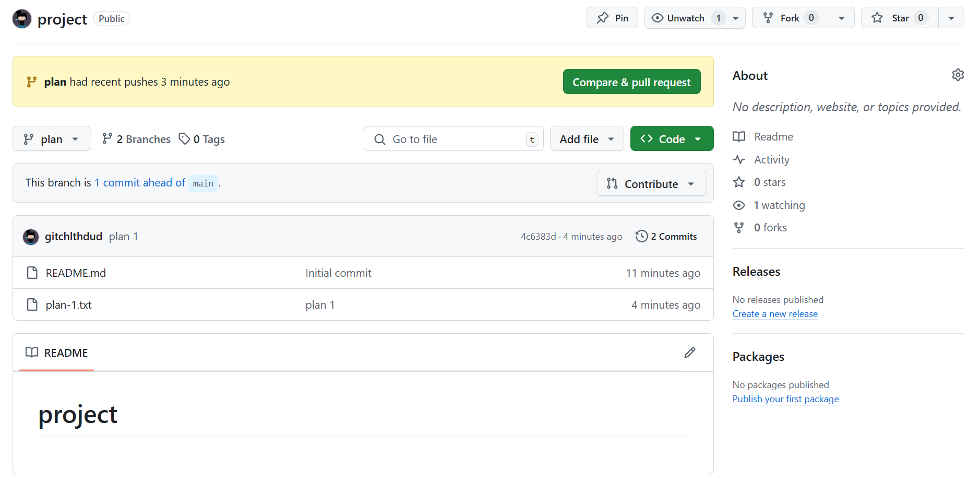Click the project repository name
The width and height of the screenshot is (980, 492).
point(62,19)
